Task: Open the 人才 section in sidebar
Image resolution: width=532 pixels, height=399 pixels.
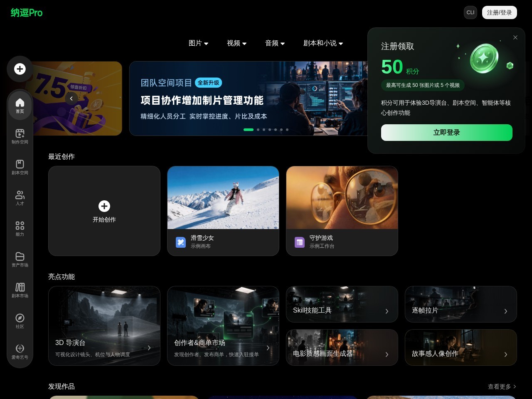Action: [20, 198]
